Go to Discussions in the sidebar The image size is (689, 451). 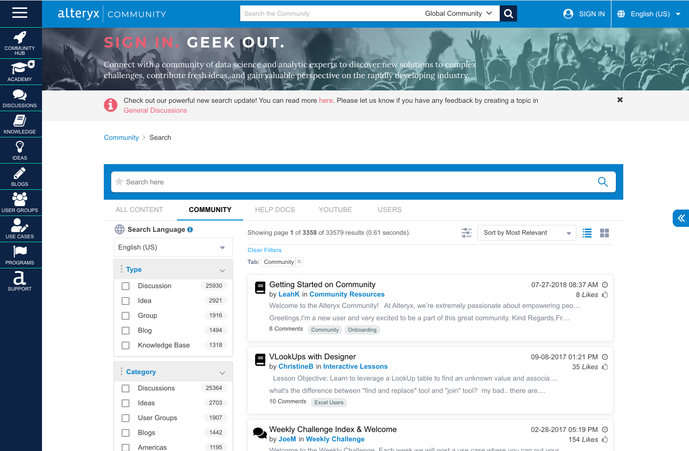[20, 98]
